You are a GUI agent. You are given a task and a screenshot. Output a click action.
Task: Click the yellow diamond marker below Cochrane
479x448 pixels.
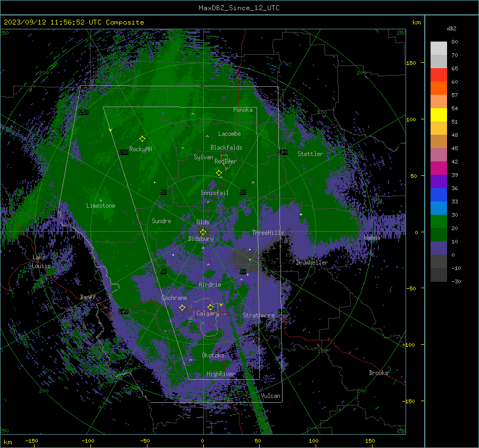point(183,307)
